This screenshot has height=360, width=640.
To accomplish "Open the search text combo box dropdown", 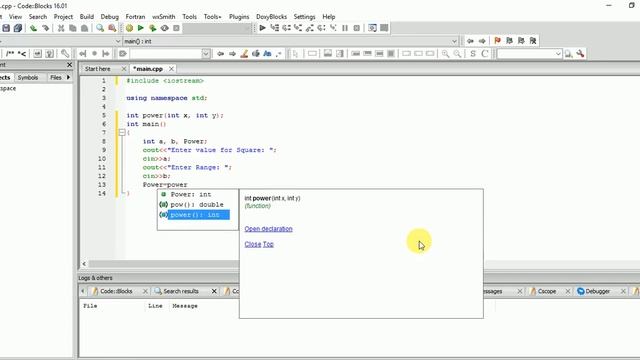I will coord(206,53).
